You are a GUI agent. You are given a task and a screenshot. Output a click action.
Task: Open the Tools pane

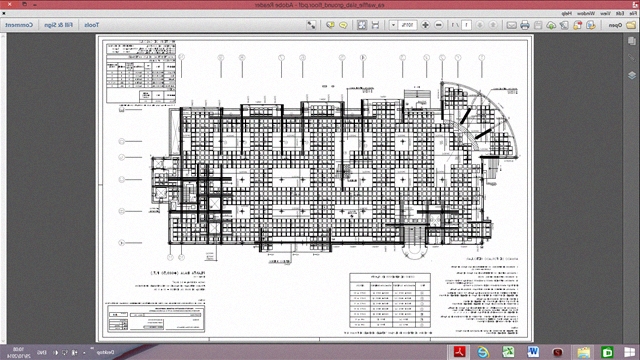91,25
